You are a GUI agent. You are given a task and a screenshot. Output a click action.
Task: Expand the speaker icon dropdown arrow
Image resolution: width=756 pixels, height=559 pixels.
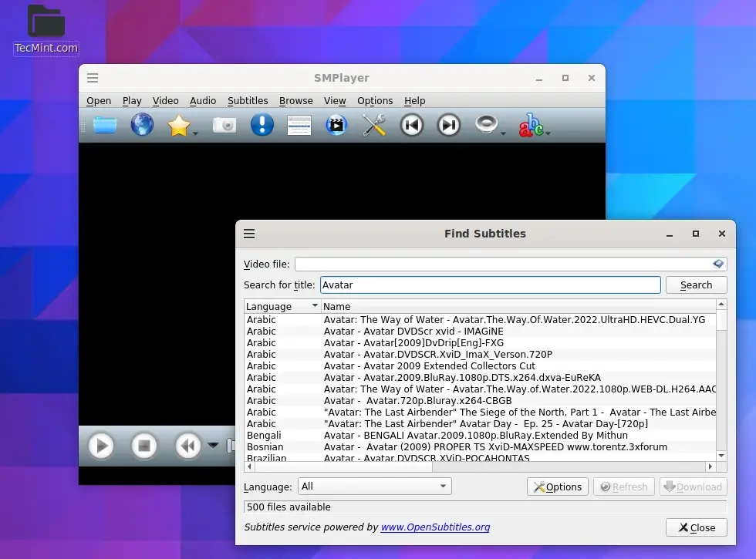503,133
